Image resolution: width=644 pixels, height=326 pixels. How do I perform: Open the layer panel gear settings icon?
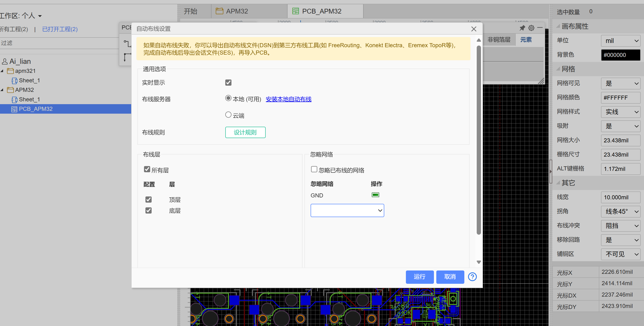[531, 28]
